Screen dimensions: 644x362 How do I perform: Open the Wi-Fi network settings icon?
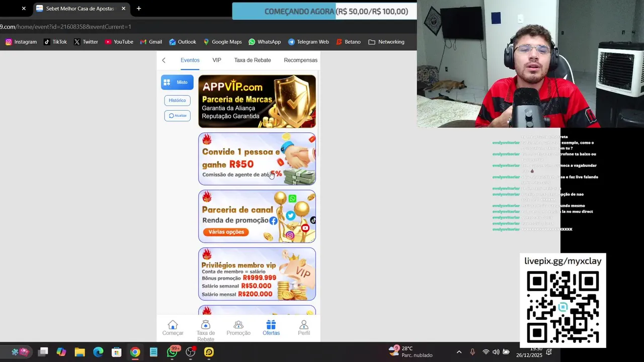click(x=486, y=352)
